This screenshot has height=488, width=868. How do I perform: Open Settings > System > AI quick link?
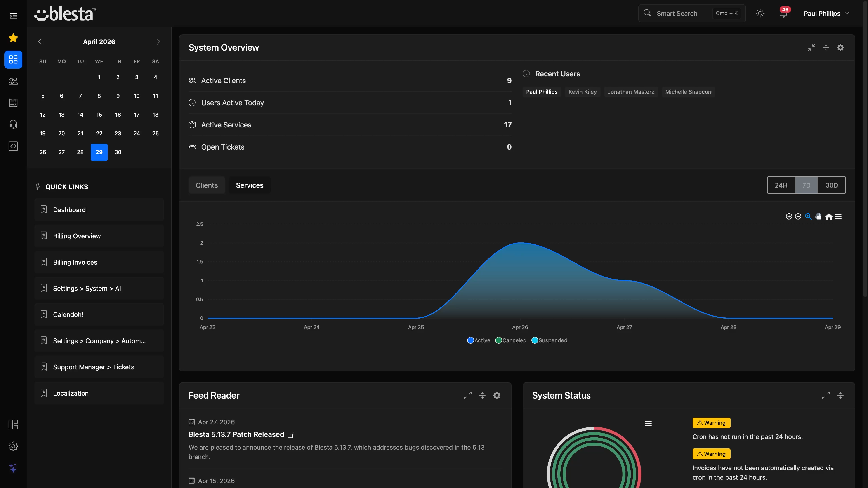pos(99,289)
